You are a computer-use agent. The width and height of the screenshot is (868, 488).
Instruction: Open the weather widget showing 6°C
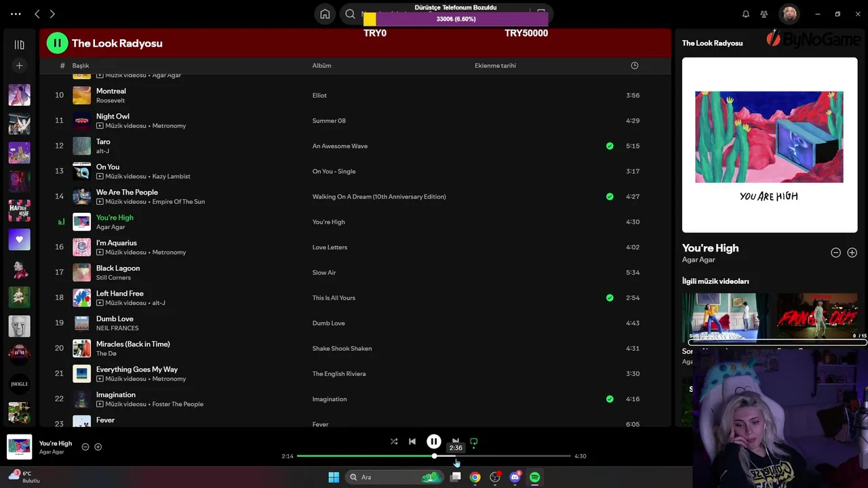coord(24,476)
